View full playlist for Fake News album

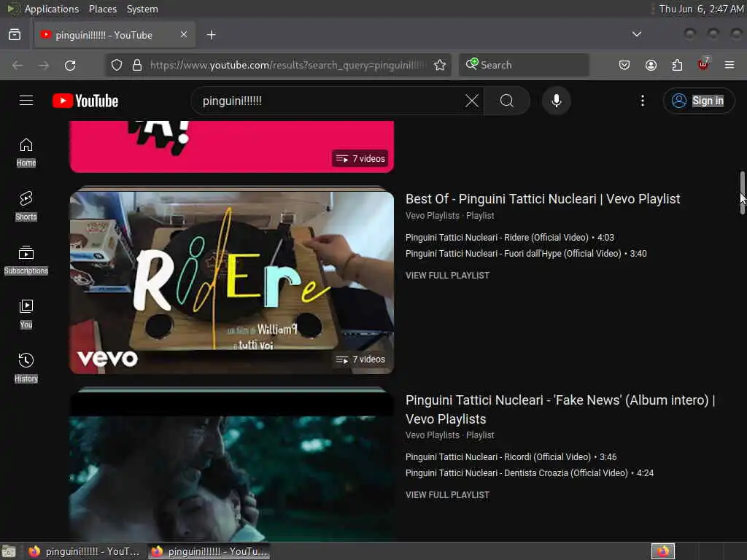(447, 495)
